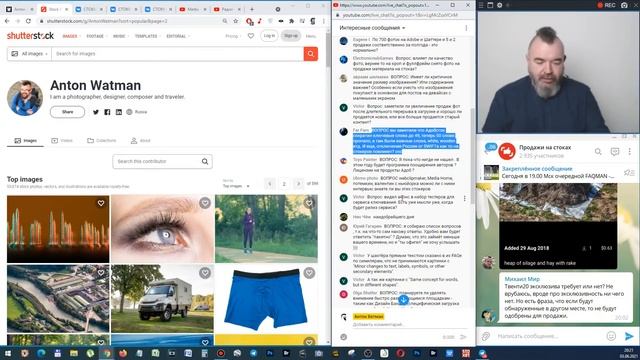Viewport: 640px width, 360px height.
Task: Open the Music menu on Shutterstock
Action: (x=120, y=36)
